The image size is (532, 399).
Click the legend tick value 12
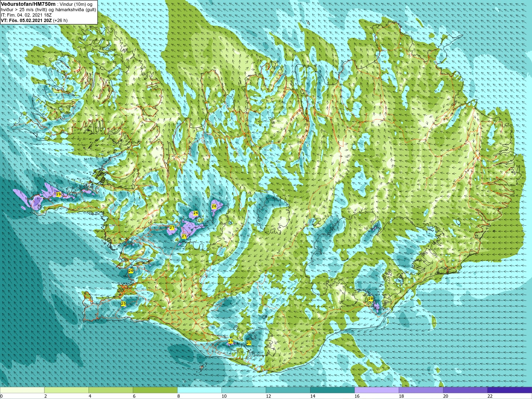point(268,397)
